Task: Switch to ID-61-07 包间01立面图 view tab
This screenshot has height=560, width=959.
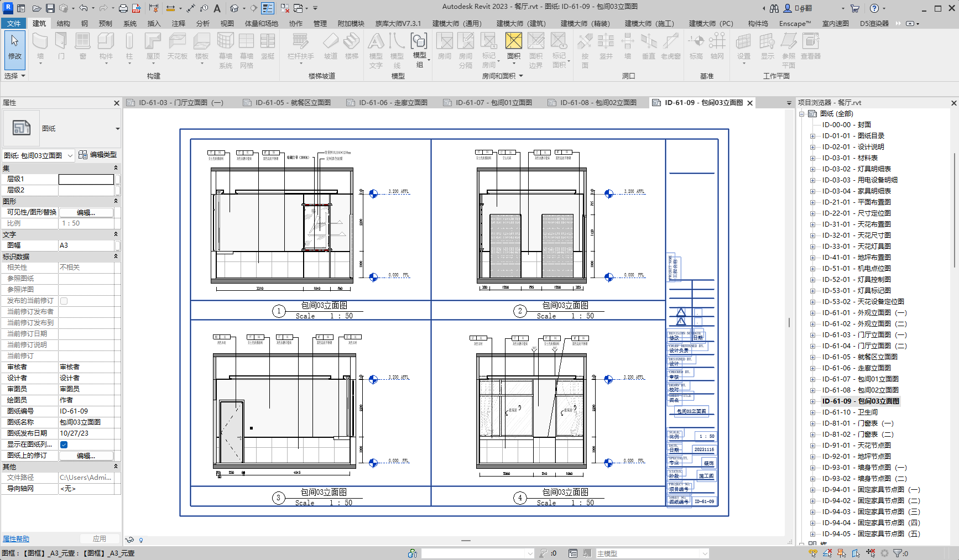Action: [x=493, y=103]
